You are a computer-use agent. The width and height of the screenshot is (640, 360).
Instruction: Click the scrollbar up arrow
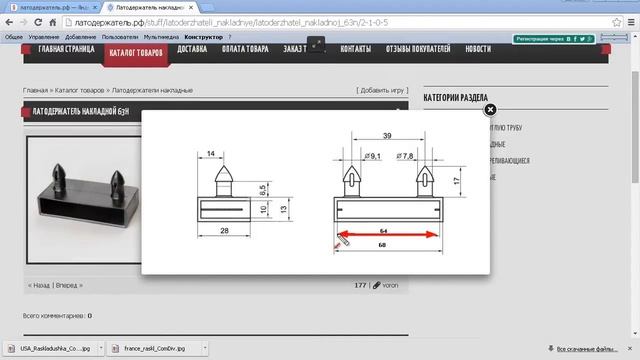point(635,36)
